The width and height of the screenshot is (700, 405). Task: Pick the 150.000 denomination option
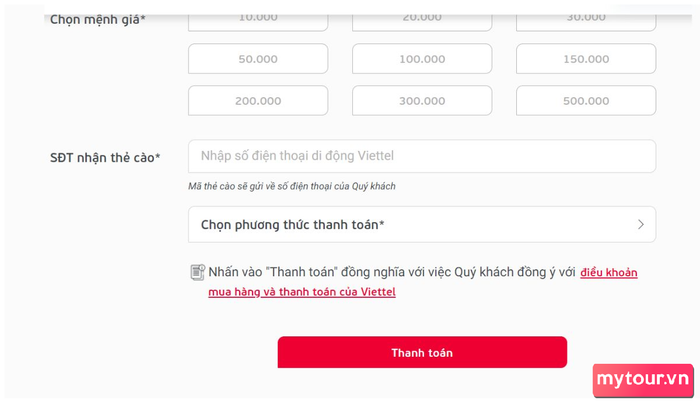(586, 59)
